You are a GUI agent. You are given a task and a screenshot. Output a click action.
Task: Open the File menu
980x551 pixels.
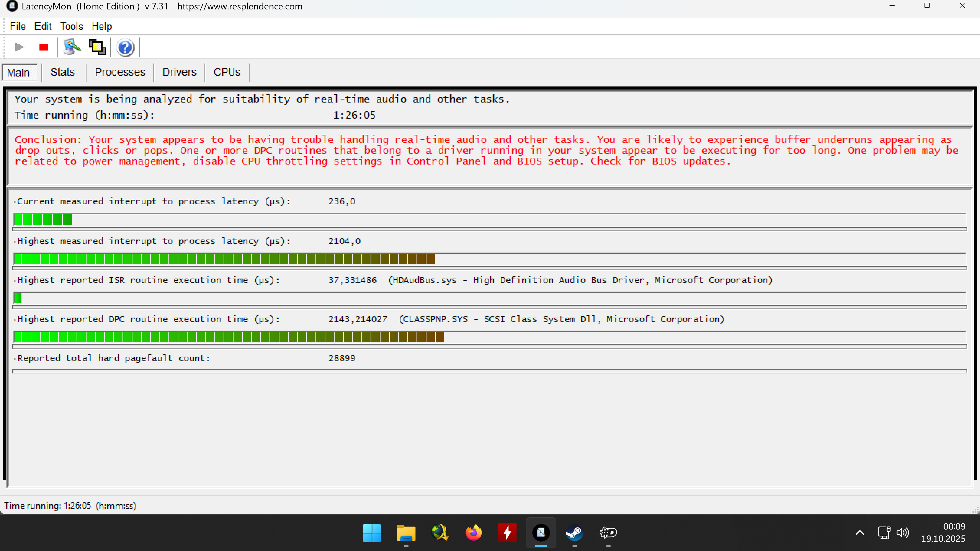[18, 26]
